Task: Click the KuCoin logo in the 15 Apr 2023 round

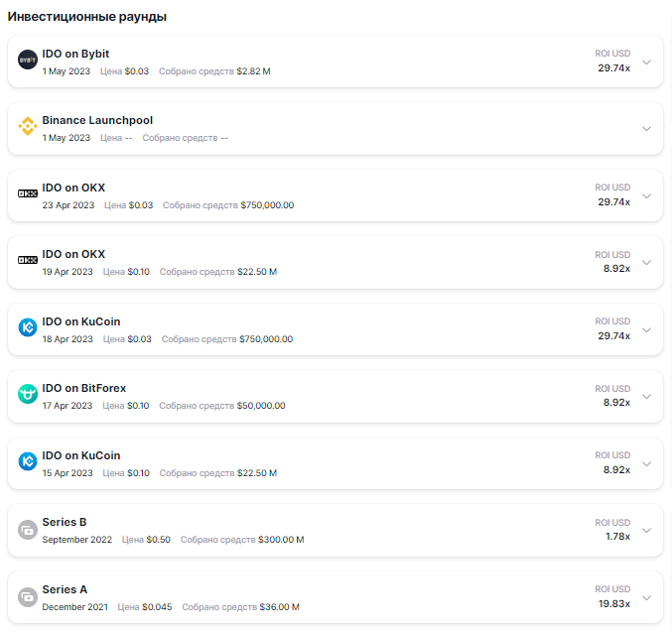Action: [x=28, y=462]
